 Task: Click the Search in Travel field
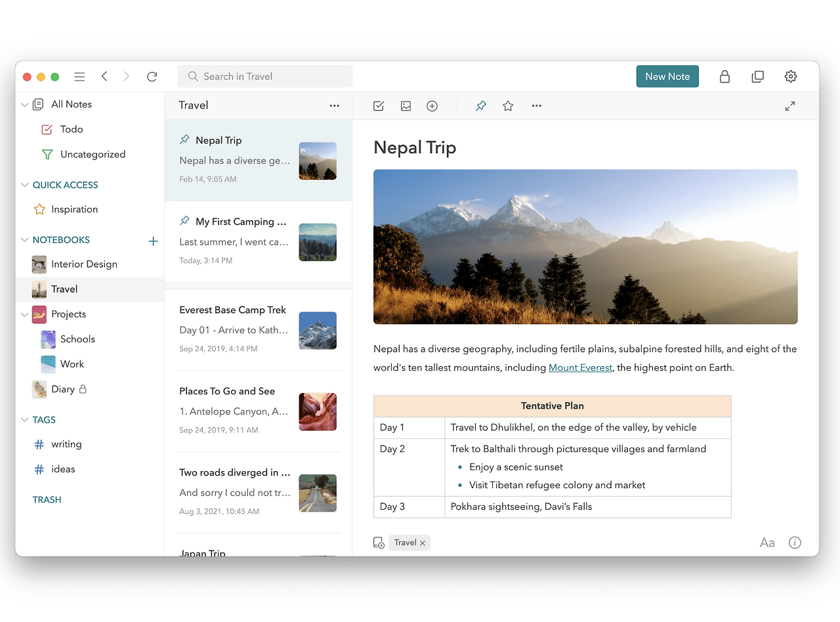264,77
